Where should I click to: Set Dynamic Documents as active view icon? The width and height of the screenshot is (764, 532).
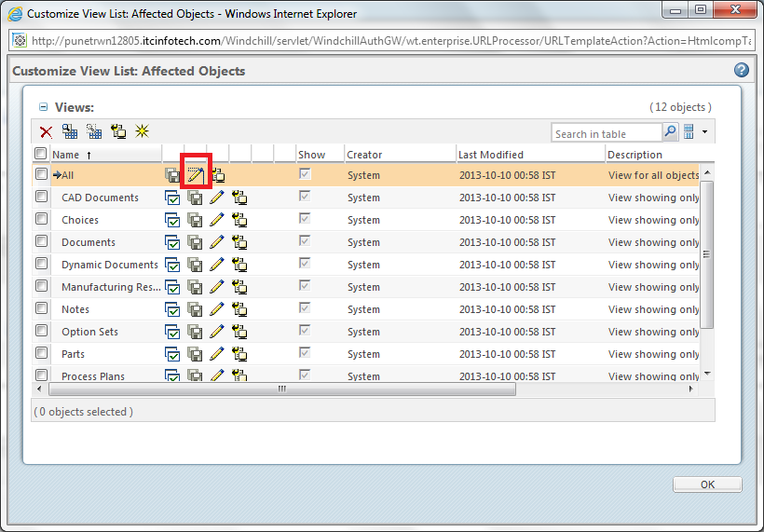coord(172,265)
